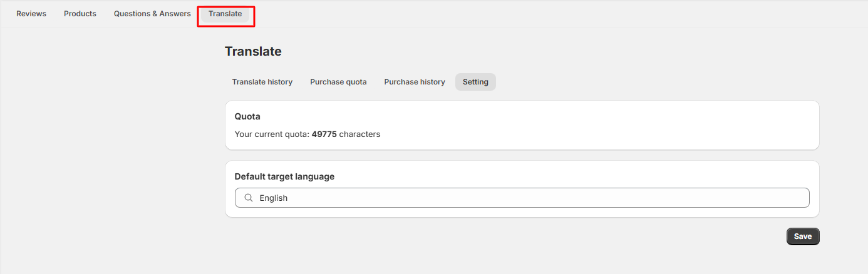Image resolution: width=868 pixels, height=274 pixels.
Task: Open the Reviews tab
Action: pyautogui.click(x=31, y=14)
